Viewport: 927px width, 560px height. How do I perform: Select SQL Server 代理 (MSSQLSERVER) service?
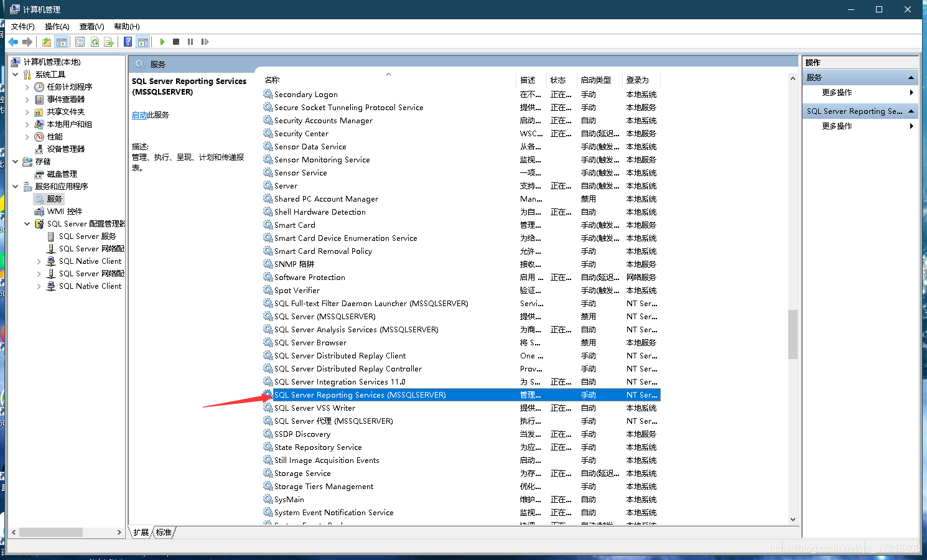point(333,421)
